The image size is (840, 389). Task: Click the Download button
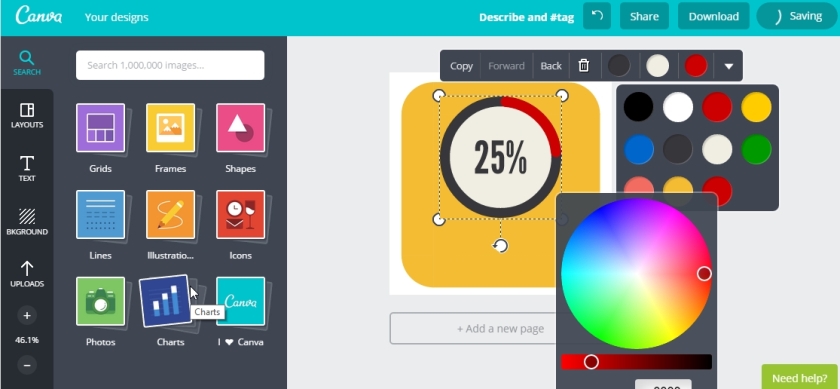coord(714,16)
